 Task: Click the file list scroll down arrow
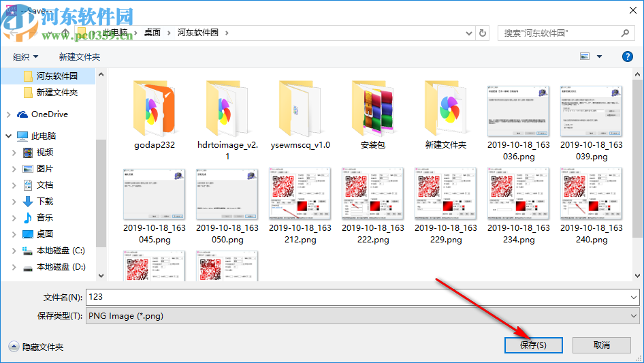coord(637,276)
